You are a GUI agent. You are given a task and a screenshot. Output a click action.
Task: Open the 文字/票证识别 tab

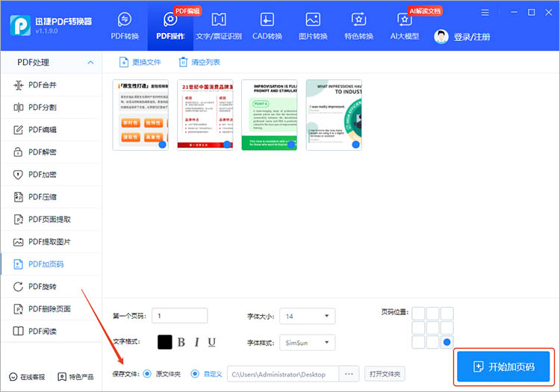click(x=219, y=25)
